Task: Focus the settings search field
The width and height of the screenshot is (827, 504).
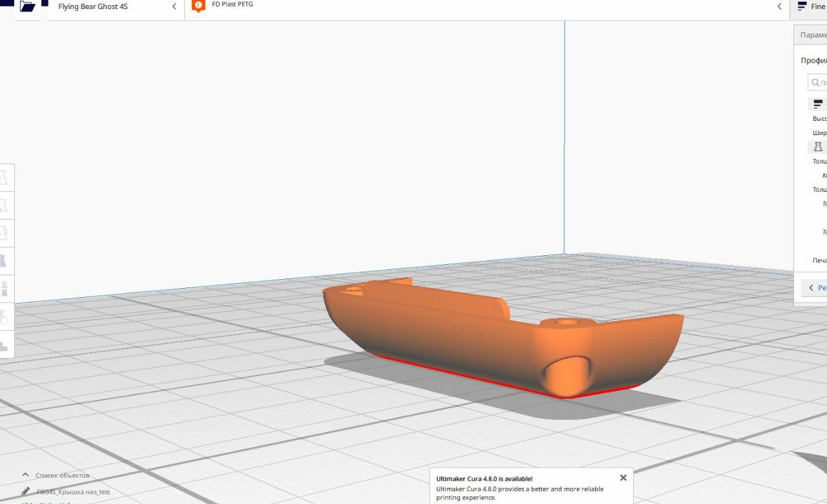Action: (x=817, y=83)
